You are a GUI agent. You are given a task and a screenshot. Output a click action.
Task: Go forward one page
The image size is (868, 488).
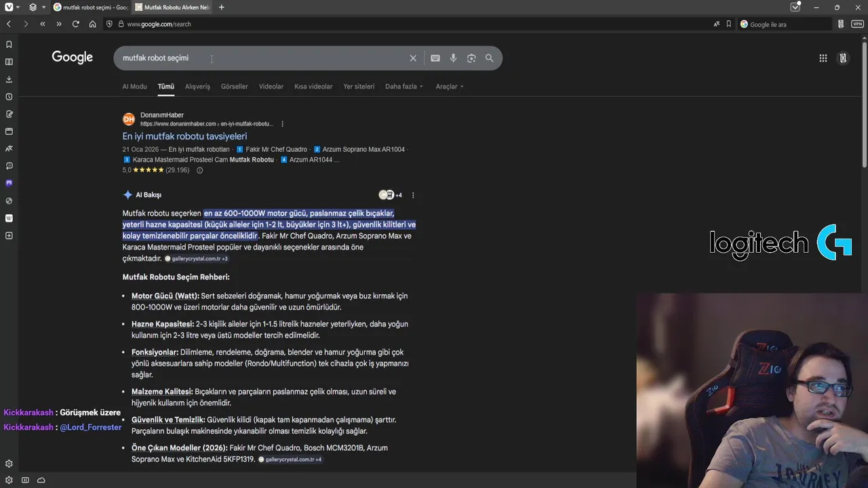[x=26, y=24]
